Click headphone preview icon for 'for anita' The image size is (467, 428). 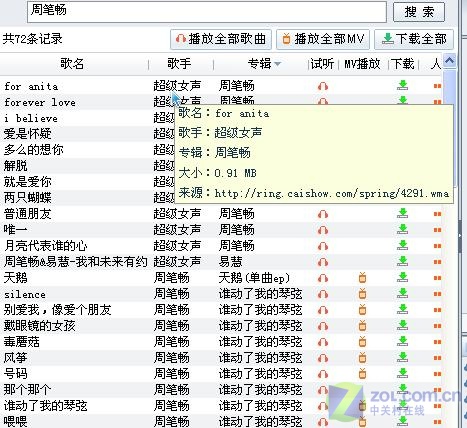pos(323,86)
